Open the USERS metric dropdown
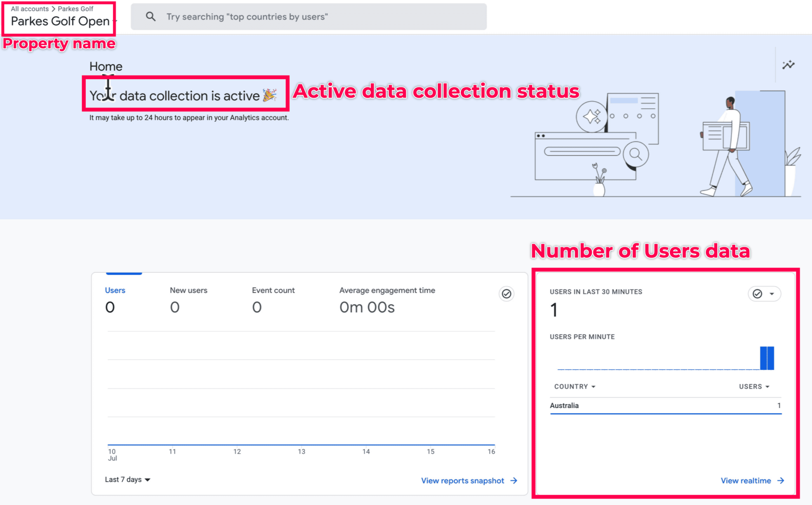Screen dimensions: 812x505 click(754, 386)
